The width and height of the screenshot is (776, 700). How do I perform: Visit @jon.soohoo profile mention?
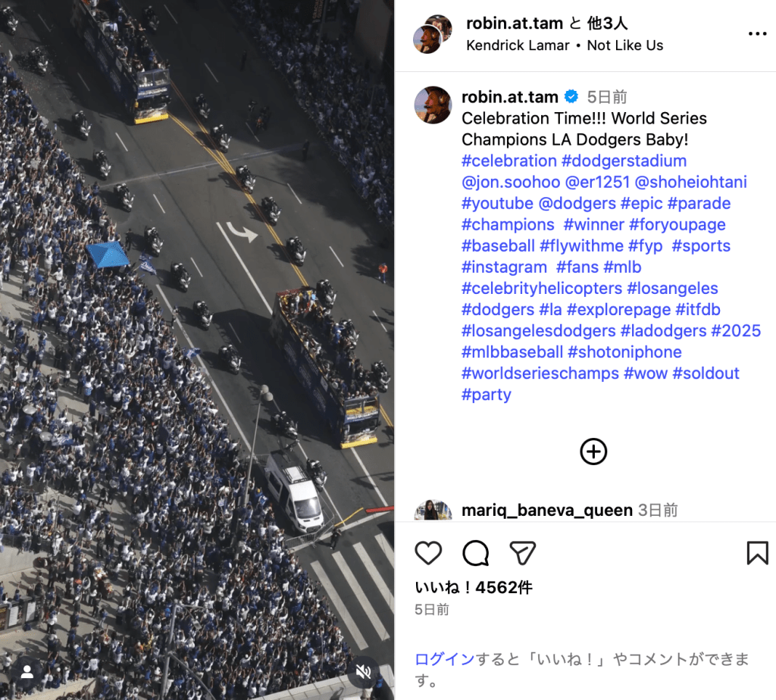point(511,182)
